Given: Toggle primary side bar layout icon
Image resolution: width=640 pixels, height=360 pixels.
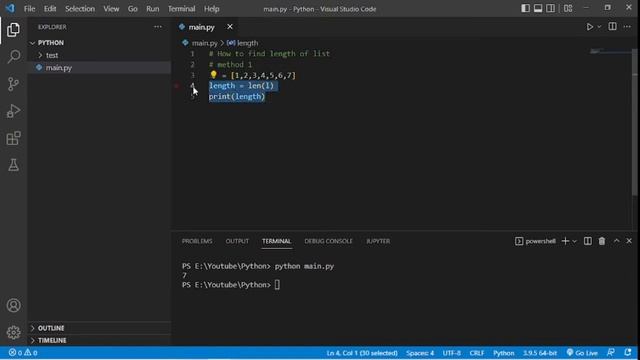Looking at the screenshot, I should (525, 8).
